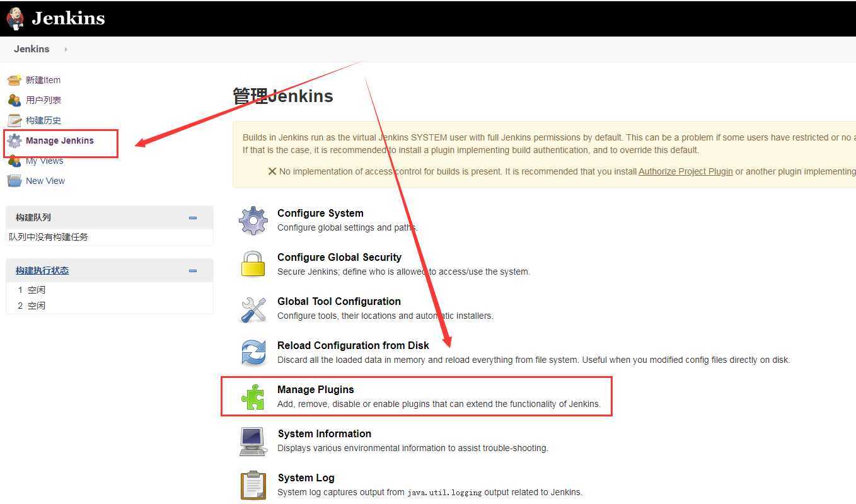Click the Configure System gear icon

(253, 220)
